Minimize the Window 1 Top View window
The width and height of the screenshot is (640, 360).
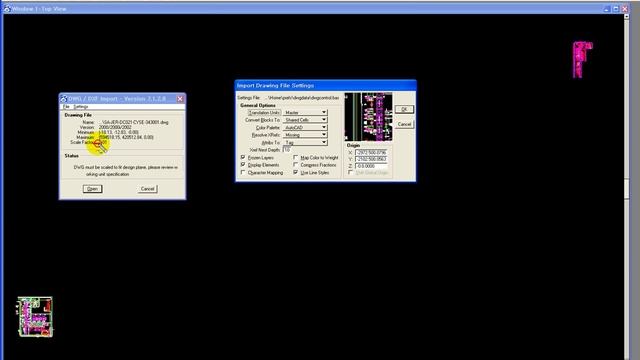click(607, 9)
